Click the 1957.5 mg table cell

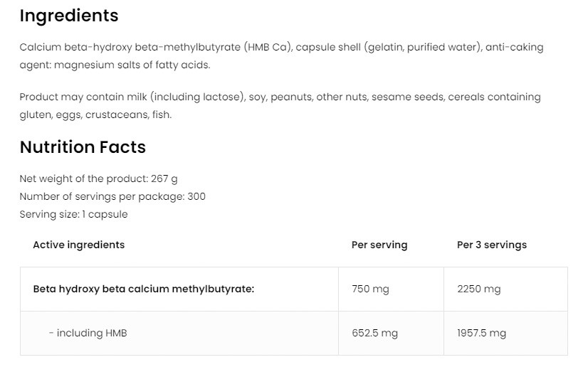click(x=481, y=333)
